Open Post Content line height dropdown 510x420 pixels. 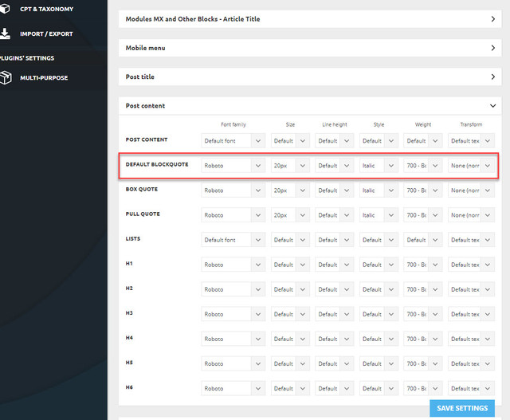pyautogui.click(x=335, y=141)
